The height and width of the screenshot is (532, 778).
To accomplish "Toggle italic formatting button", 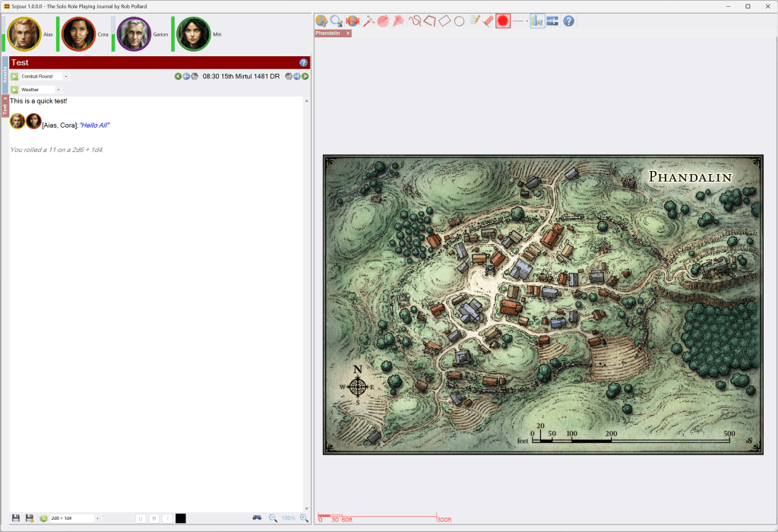I will coord(166,518).
